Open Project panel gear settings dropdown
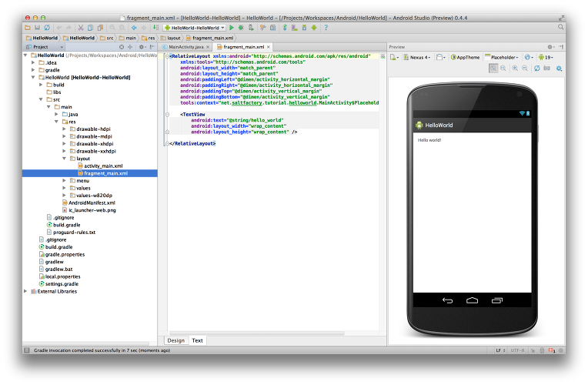The height and width of the screenshot is (385, 588). [142, 47]
